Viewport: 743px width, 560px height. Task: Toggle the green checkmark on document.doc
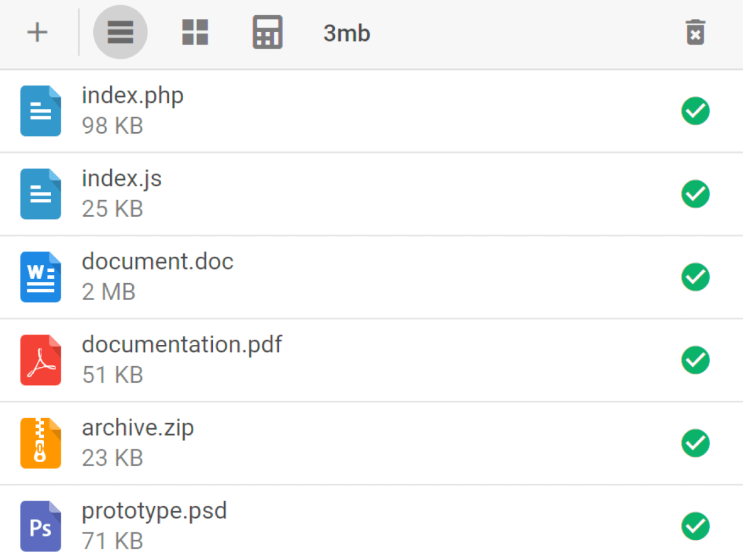coord(695,277)
